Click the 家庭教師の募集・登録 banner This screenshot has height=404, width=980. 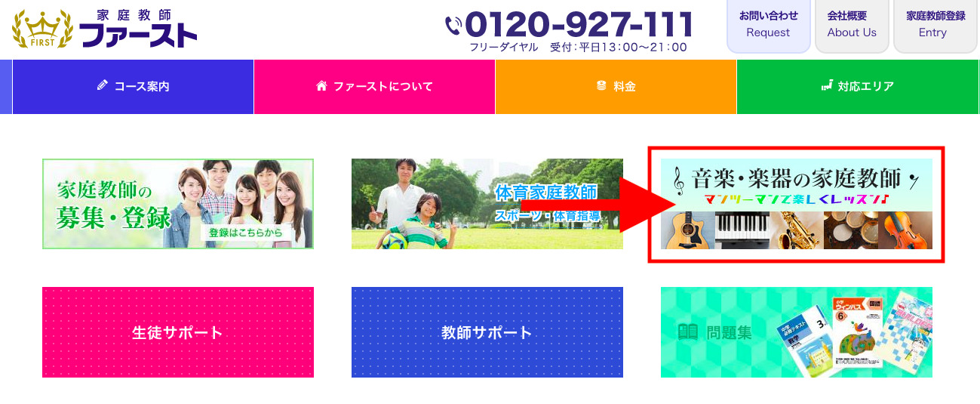coord(178,204)
